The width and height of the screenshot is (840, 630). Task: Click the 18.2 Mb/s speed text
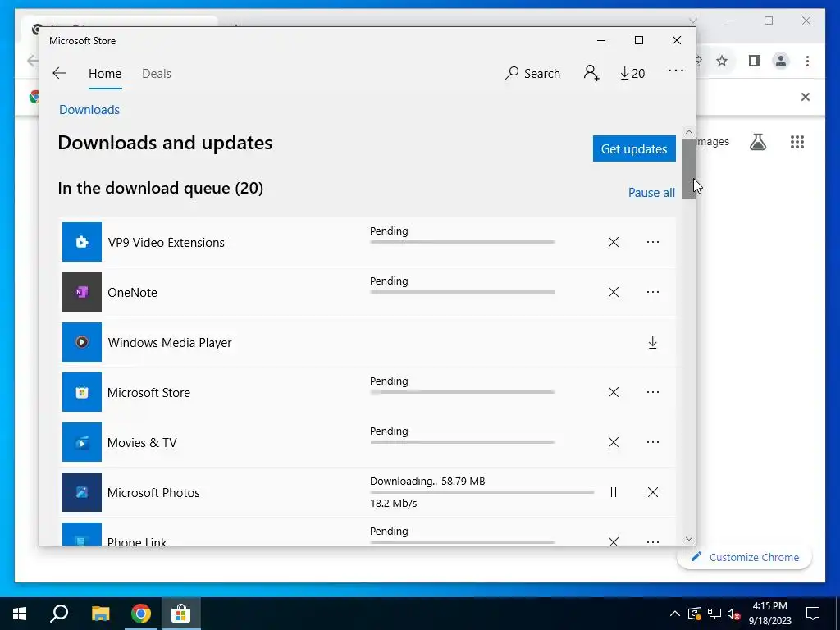click(393, 503)
